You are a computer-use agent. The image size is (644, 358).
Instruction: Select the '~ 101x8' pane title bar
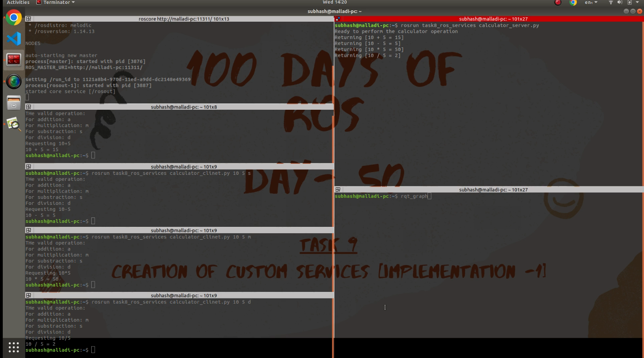(179, 107)
